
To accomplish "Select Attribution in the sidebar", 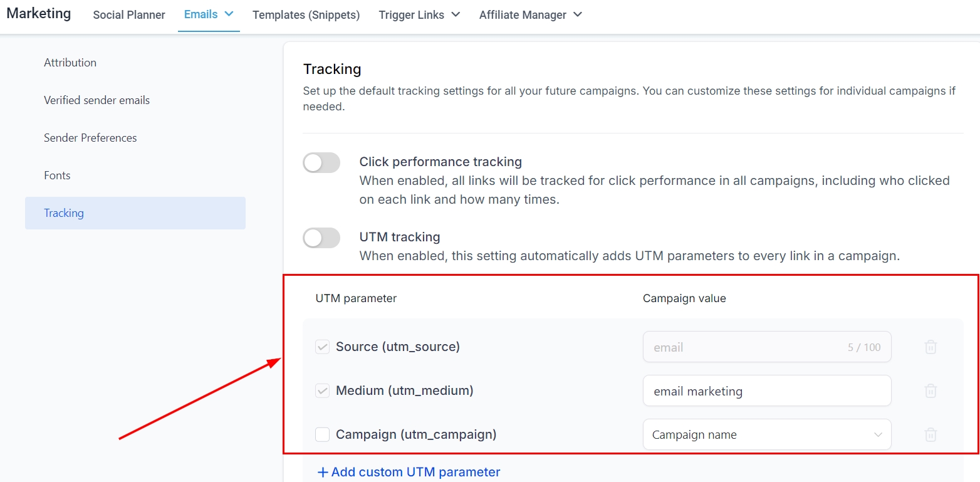I will click(70, 63).
